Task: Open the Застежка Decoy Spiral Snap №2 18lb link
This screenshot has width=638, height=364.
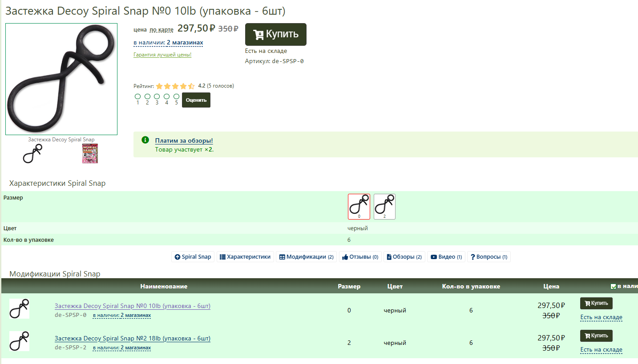Action: [x=133, y=338]
